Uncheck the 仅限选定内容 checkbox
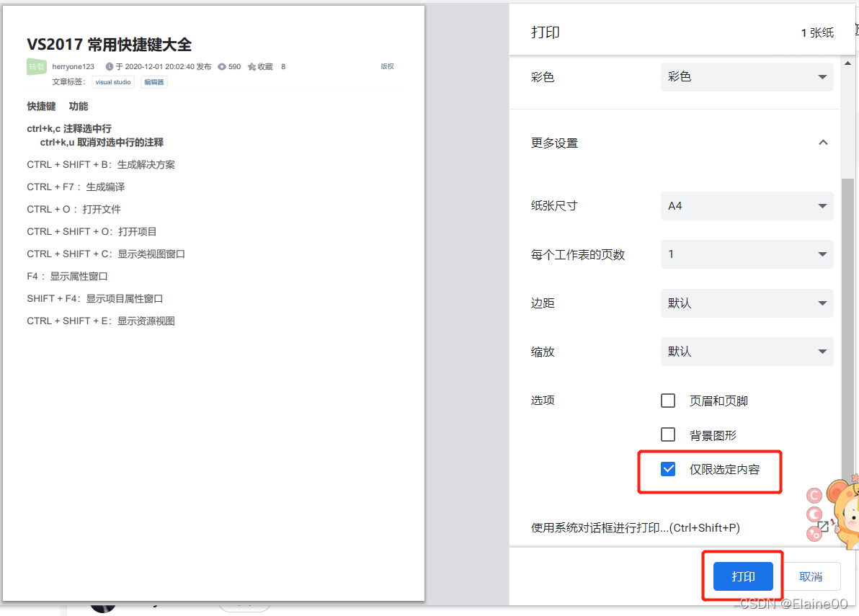This screenshot has width=859, height=616. (x=668, y=469)
